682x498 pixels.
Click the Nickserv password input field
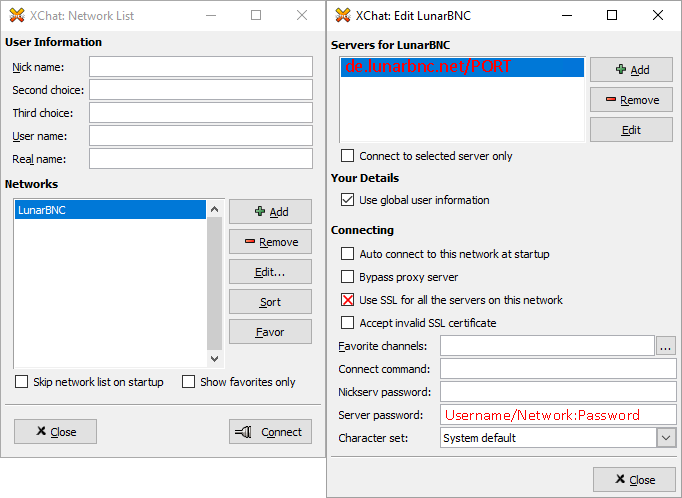tap(558, 392)
